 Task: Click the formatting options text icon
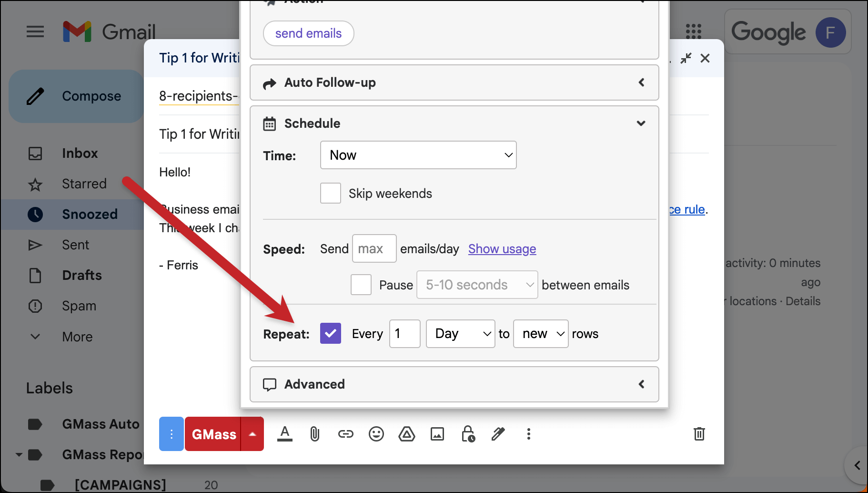coord(285,434)
